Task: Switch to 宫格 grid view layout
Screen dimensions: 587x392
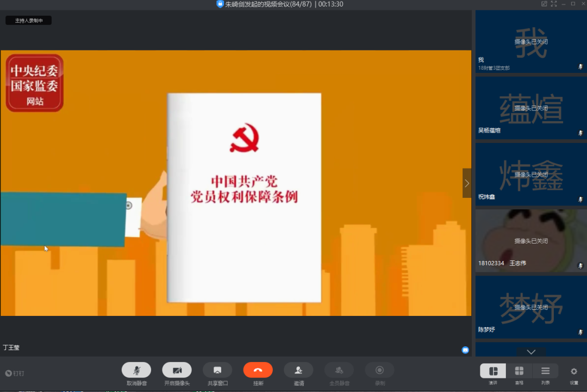Action: (519, 371)
